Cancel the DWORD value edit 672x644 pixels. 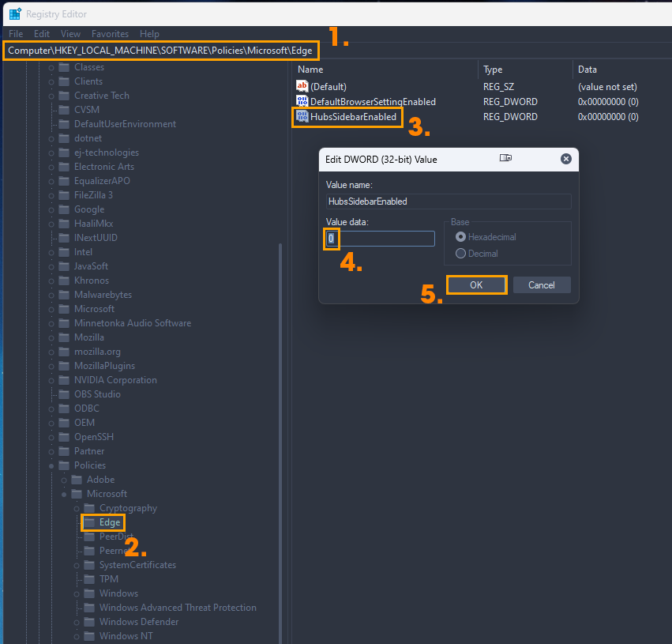(541, 284)
